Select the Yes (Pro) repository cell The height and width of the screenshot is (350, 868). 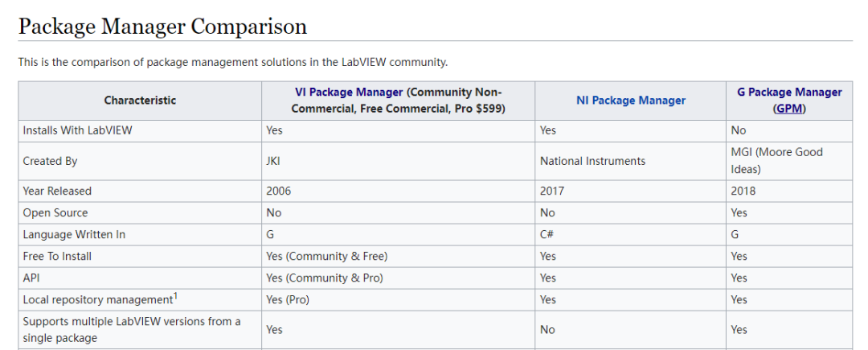click(x=398, y=299)
